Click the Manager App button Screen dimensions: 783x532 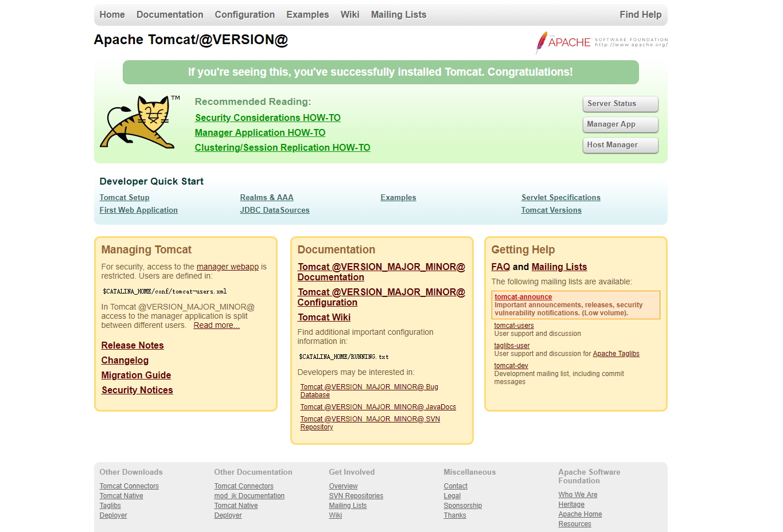[620, 124]
